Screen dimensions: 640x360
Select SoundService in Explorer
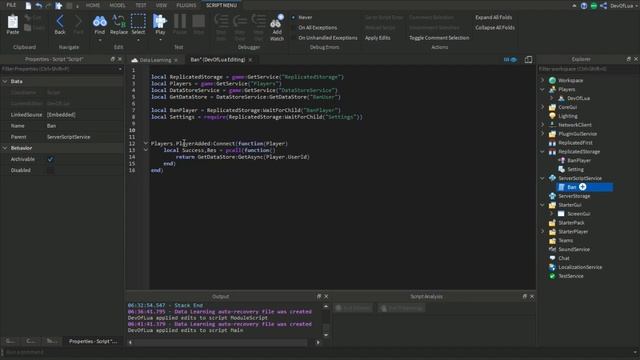[x=573, y=249]
